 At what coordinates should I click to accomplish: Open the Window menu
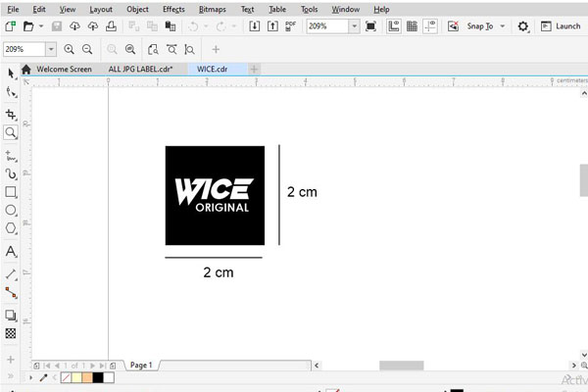pos(345,10)
